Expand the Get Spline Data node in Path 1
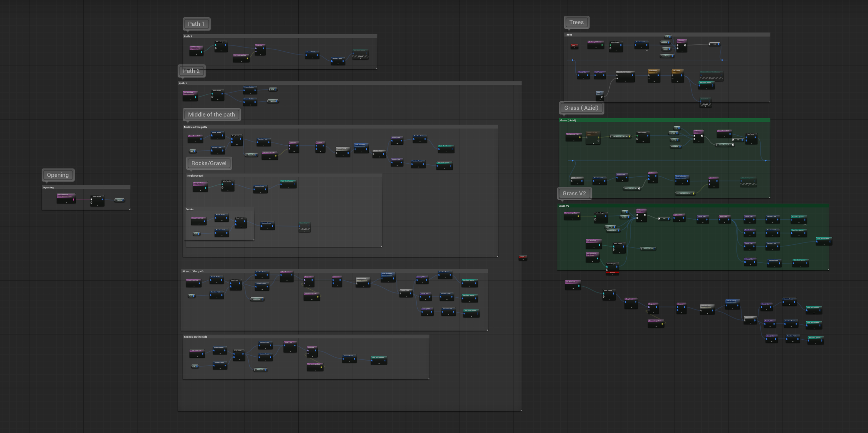 tap(196, 54)
